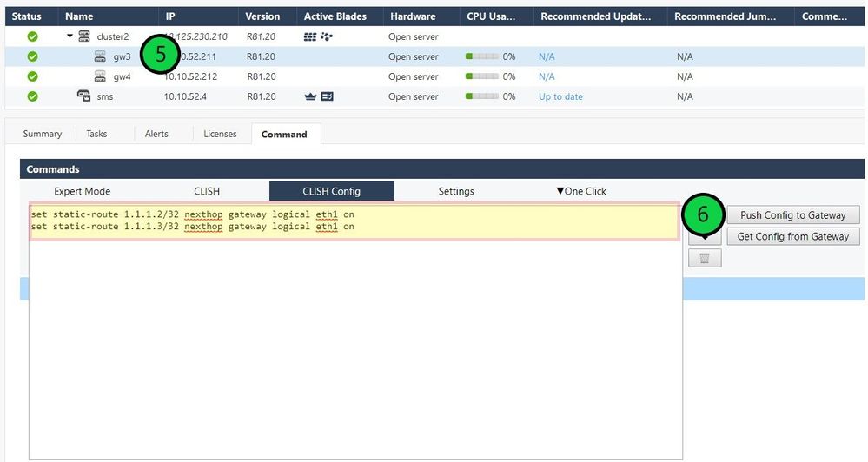The image size is (868, 462).
Task: Open the Alerts tab
Action: (156, 134)
